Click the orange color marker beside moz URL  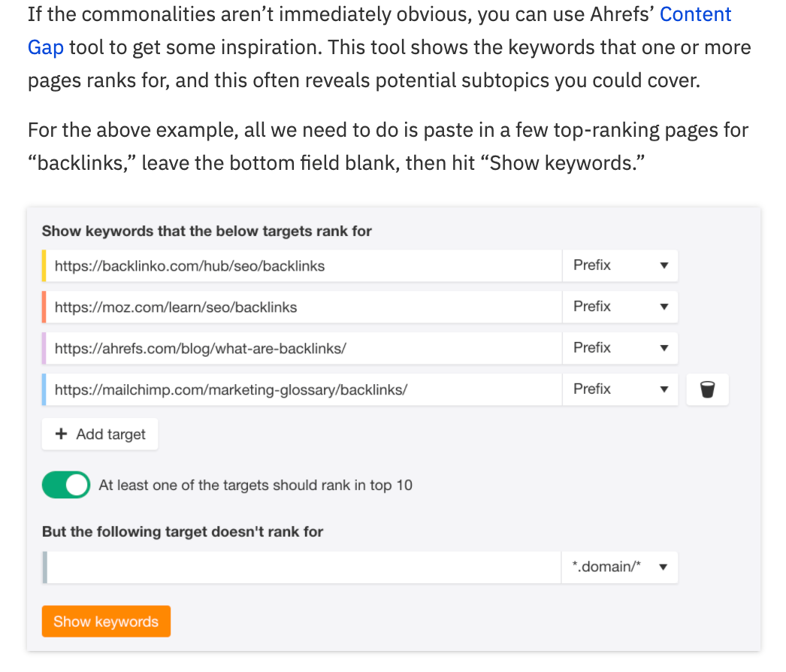tap(44, 307)
